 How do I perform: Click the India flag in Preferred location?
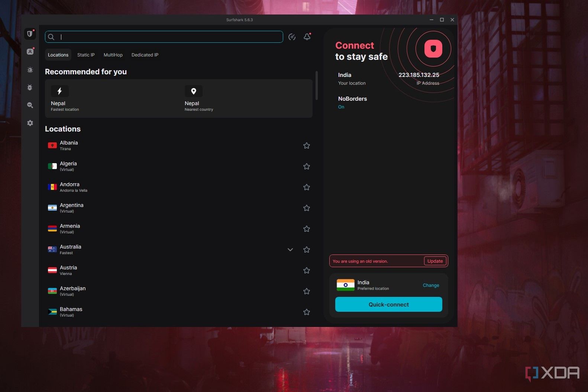[x=346, y=285]
